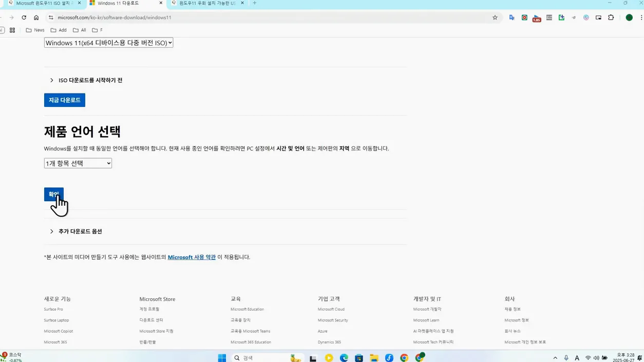Open the Dynamics 365 footer link
The width and height of the screenshot is (644, 362).
pos(329,342)
